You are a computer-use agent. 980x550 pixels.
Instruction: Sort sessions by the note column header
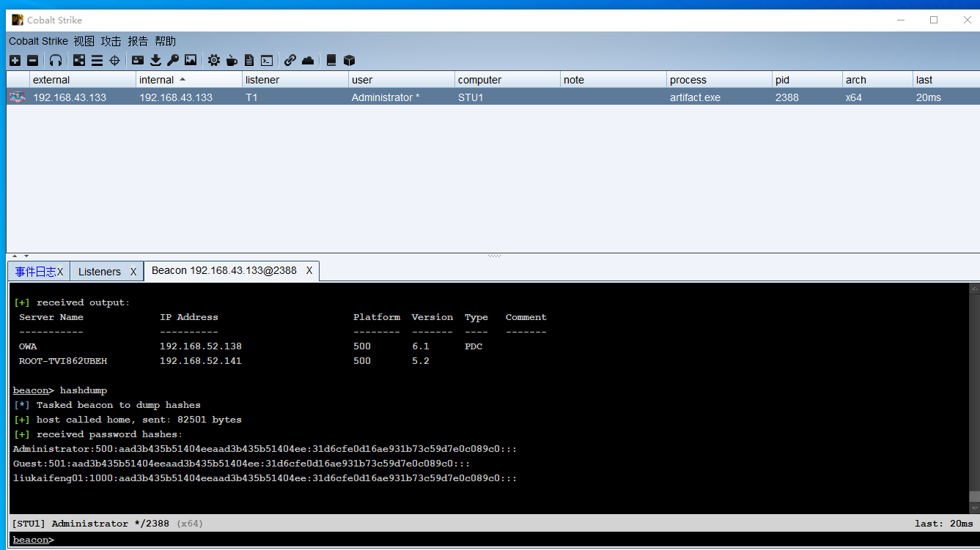pos(614,80)
